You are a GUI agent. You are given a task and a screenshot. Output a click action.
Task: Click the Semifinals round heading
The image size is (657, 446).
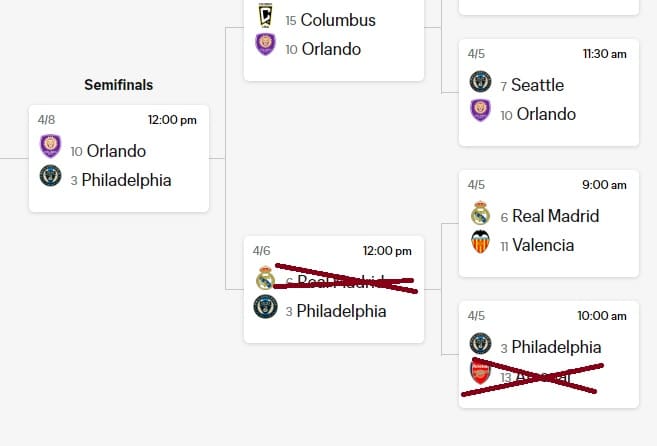click(119, 85)
